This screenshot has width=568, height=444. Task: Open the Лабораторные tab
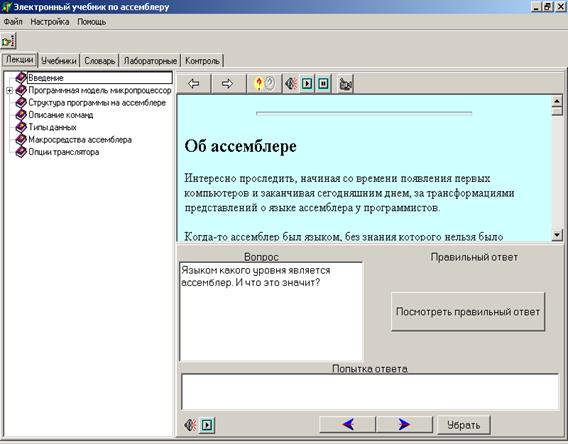150,60
